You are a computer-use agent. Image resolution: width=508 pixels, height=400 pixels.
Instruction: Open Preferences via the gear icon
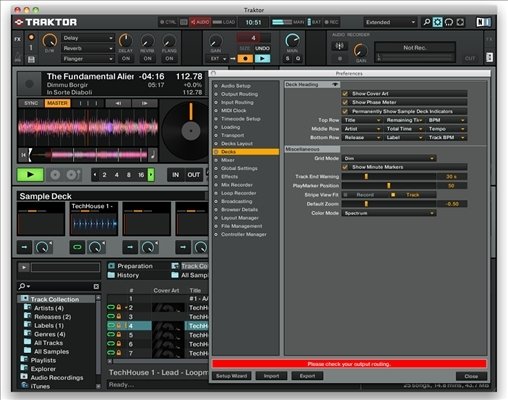[x=437, y=22]
